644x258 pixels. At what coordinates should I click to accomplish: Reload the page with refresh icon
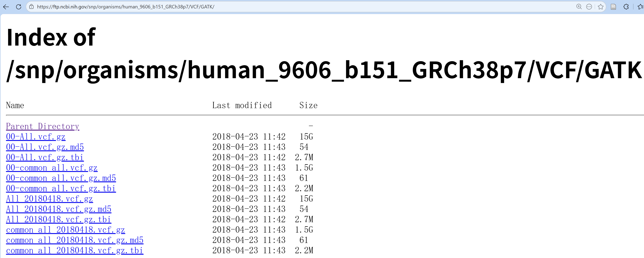tap(18, 7)
